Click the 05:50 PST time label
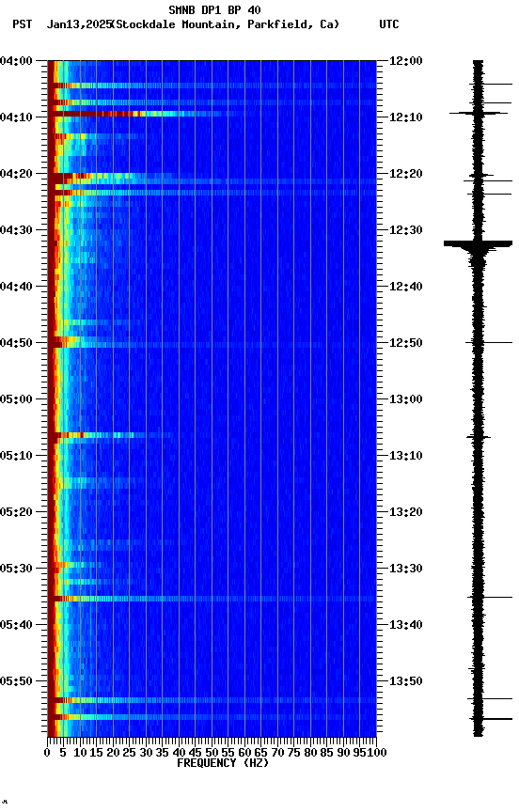 [x=16, y=681]
